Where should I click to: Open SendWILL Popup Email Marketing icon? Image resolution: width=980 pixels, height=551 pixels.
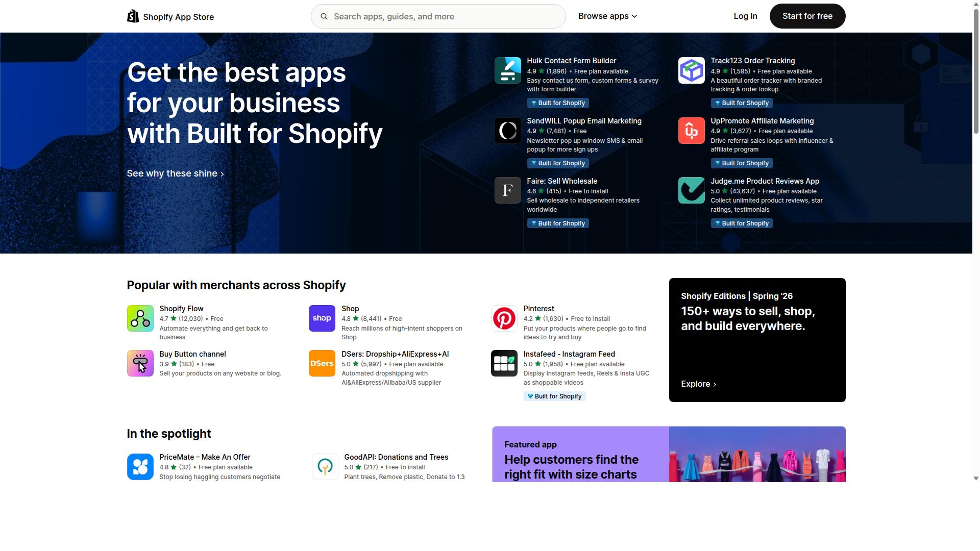point(507,131)
